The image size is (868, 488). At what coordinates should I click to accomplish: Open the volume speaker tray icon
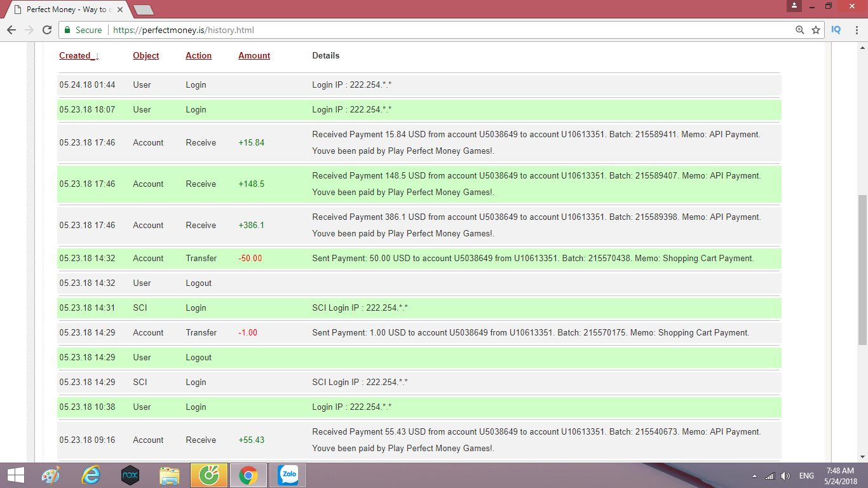[x=785, y=476]
